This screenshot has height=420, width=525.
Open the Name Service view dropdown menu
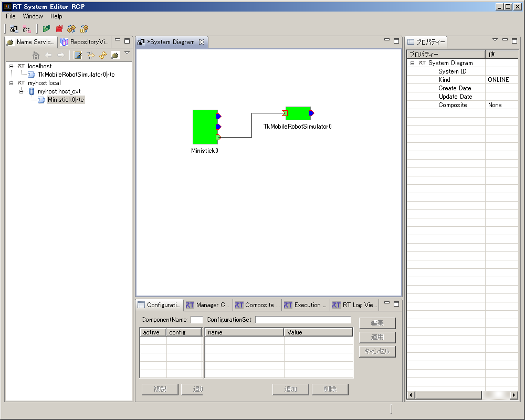point(127,53)
